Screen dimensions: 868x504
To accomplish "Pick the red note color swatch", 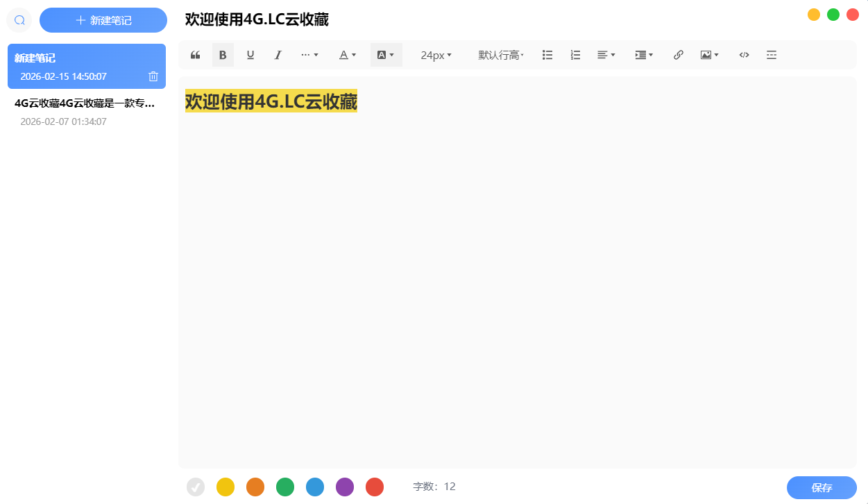I will 375,487.
